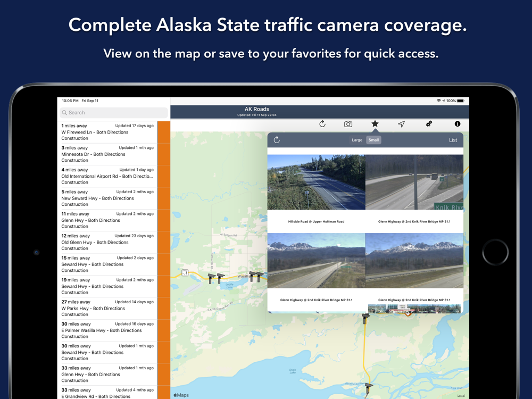Screen dimensions: 532x399
Task: Tap the camera marker just right of the leftmost one
Action: 220,278
